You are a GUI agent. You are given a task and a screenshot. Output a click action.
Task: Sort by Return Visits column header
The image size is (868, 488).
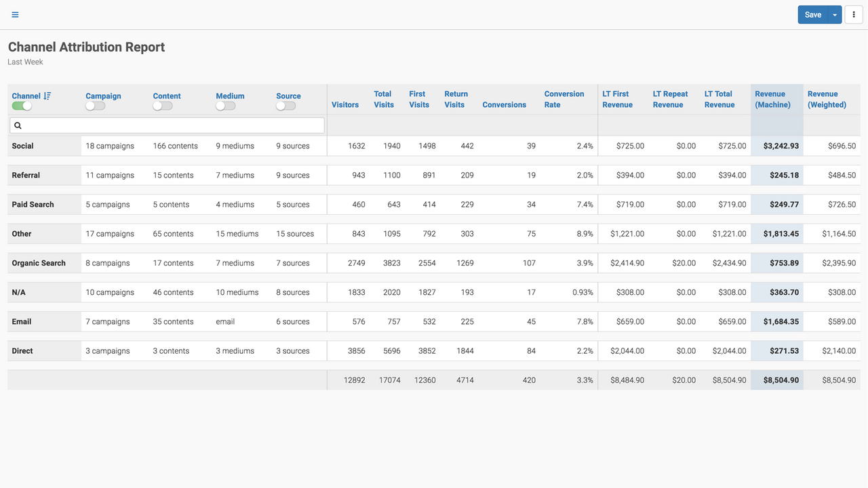click(456, 100)
